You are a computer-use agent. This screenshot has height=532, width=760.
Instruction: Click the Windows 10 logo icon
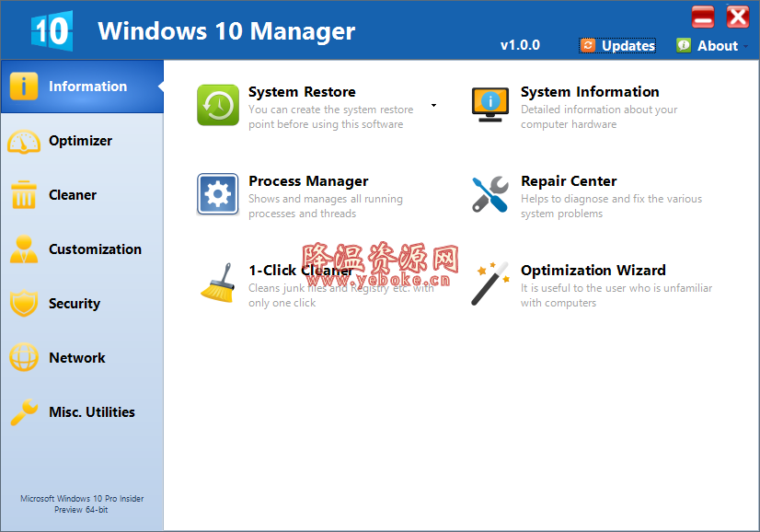pos(52,31)
